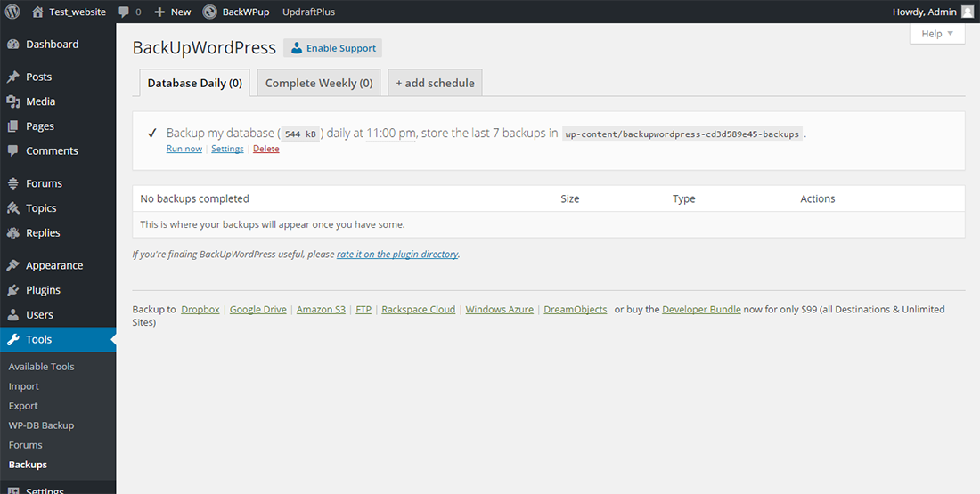Viewport: 980px width, 494px height.
Task: Switch to the Database Daily (0) tab
Action: 194,83
